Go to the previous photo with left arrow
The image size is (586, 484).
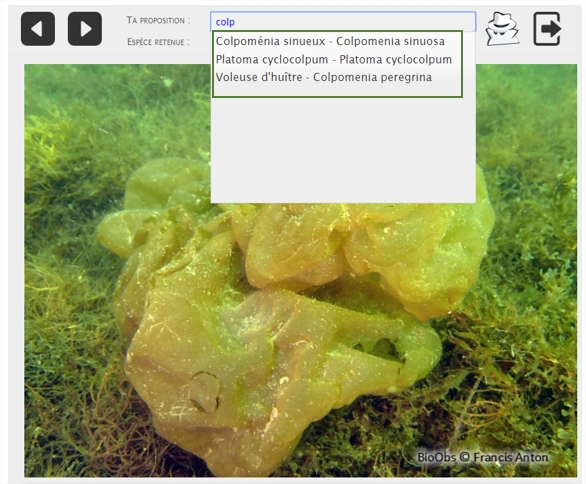coord(38,29)
